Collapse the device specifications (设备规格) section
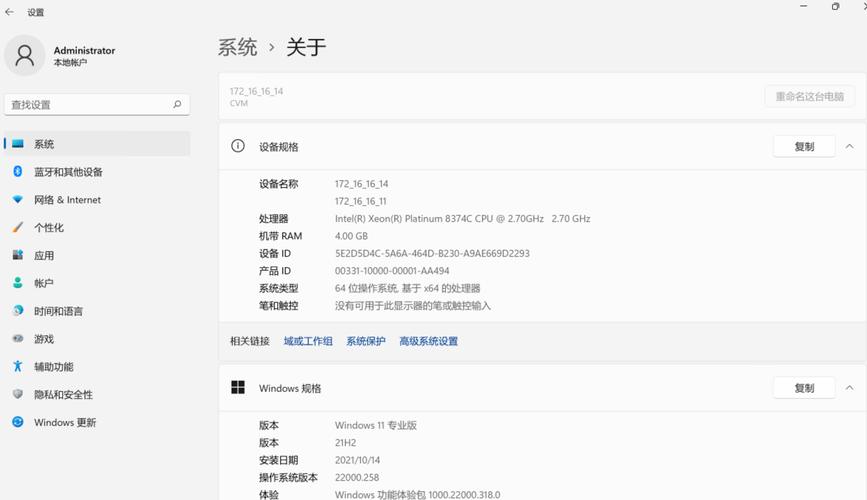The width and height of the screenshot is (867, 500). 849,147
